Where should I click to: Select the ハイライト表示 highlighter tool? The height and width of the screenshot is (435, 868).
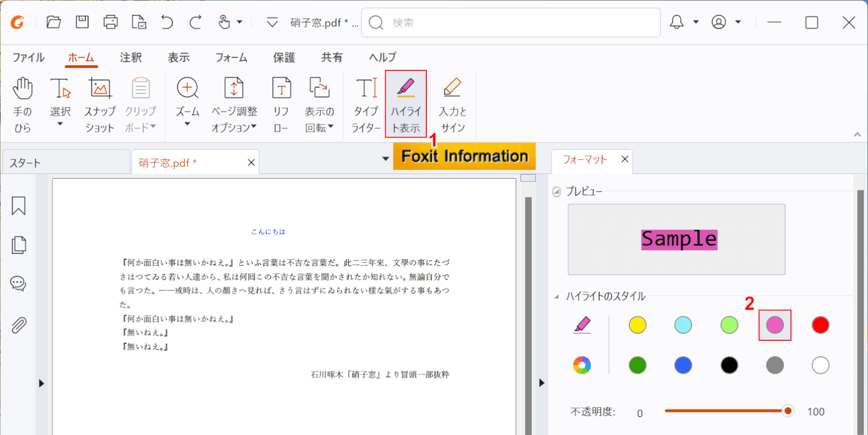405,105
